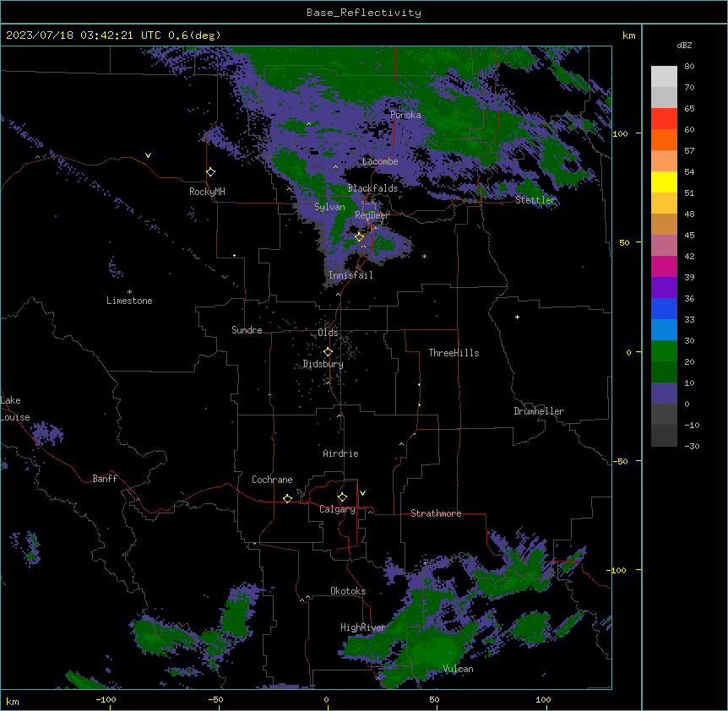Select the dark gray 0 to -10 dBZ swatch
This screenshot has height=711, width=728.
click(664, 415)
